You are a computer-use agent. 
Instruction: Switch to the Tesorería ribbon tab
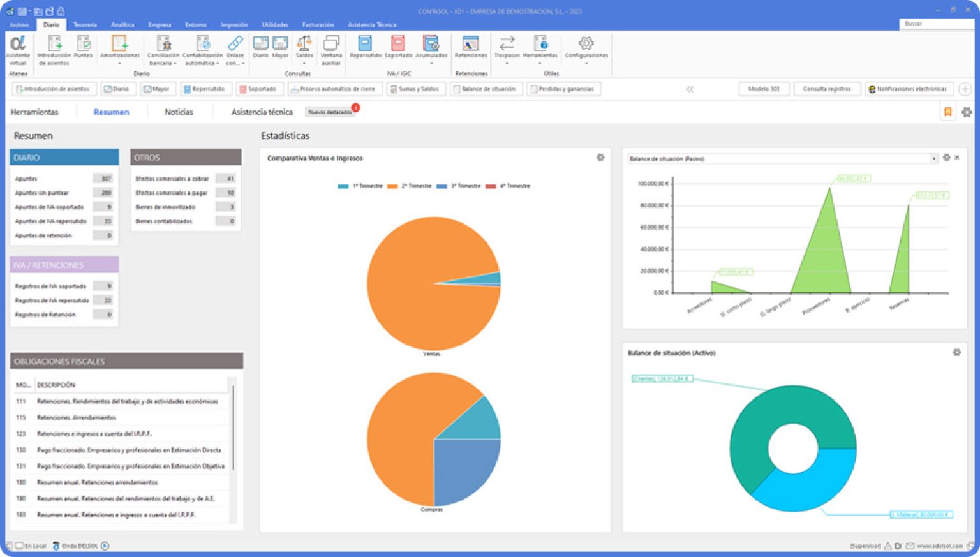tap(85, 25)
